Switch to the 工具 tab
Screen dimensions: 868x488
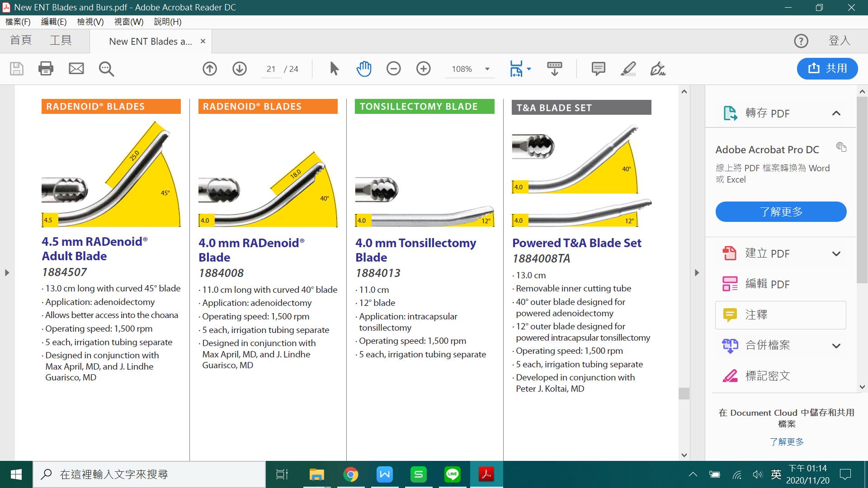[61, 40]
